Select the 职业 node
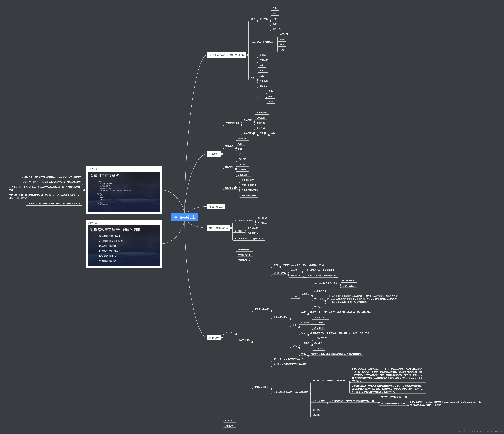This screenshot has height=434, width=504. click(274, 14)
